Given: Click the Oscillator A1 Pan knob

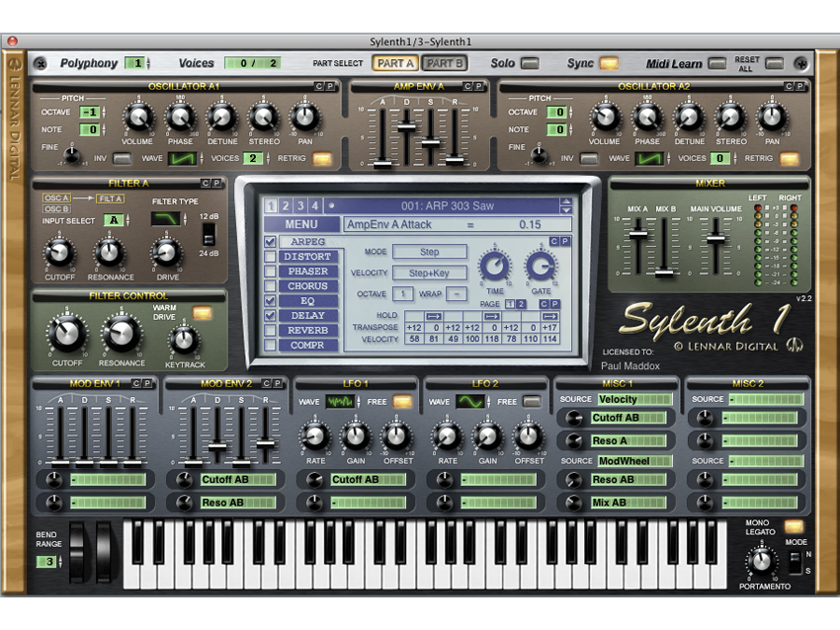Looking at the screenshot, I should (x=304, y=118).
